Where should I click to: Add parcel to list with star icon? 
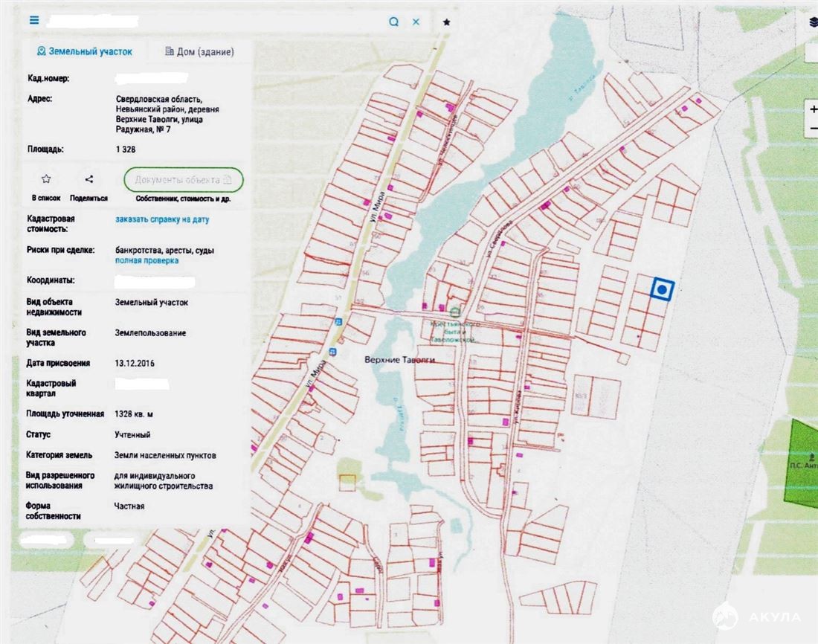pos(46,179)
